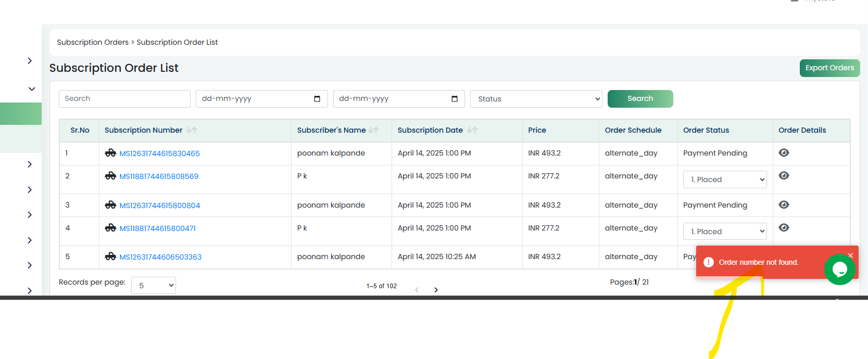
Task: Go to next page arrow
Action: [436, 290]
